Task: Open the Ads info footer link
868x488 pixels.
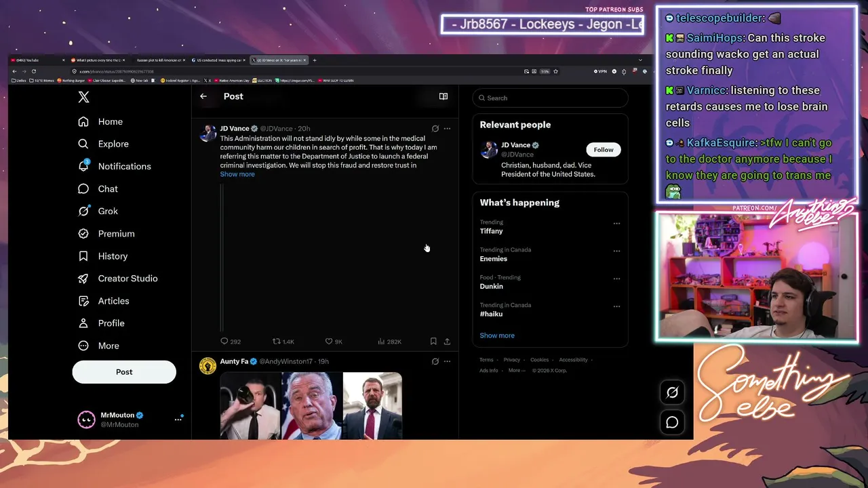Action: point(489,370)
